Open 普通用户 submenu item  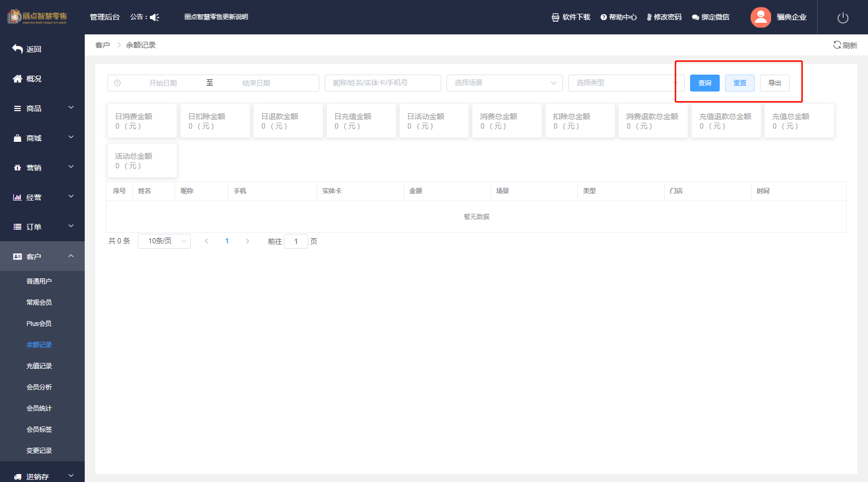pyautogui.click(x=39, y=281)
